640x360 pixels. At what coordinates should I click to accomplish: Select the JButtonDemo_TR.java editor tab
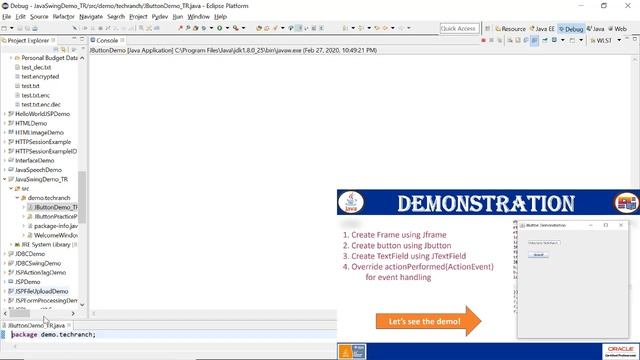point(36,325)
